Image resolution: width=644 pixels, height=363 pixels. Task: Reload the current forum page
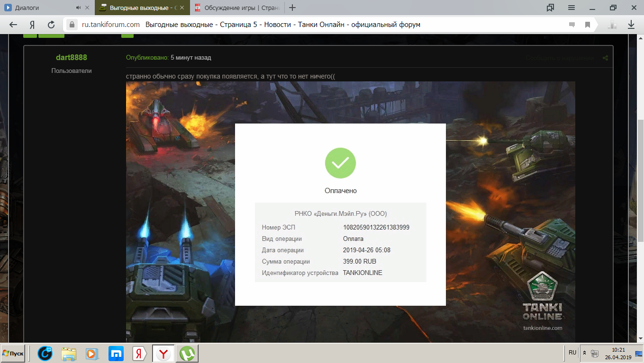coord(51,25)
